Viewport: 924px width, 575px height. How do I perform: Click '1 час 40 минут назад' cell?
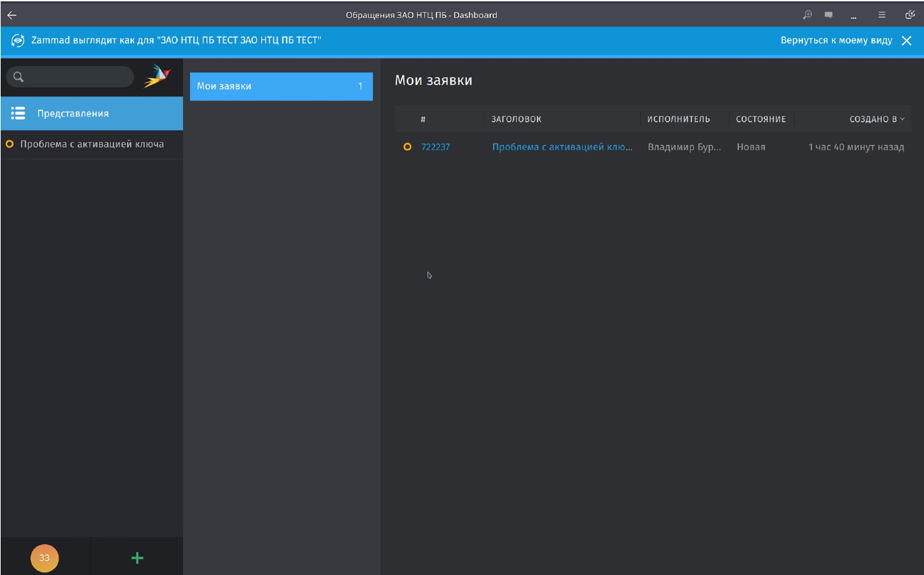(856, 147)
